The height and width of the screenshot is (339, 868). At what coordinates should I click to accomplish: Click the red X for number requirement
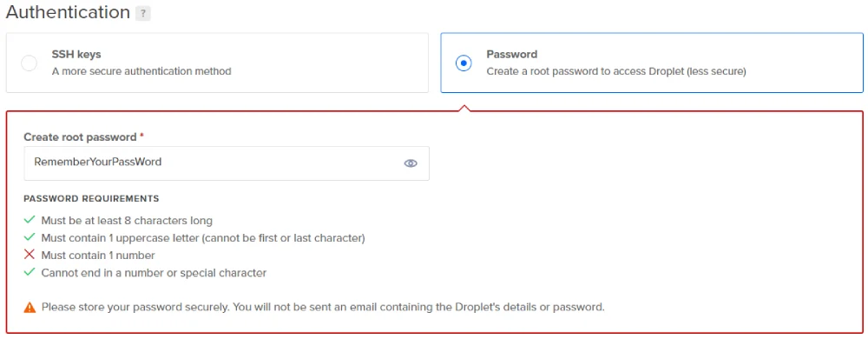[30, 256]
